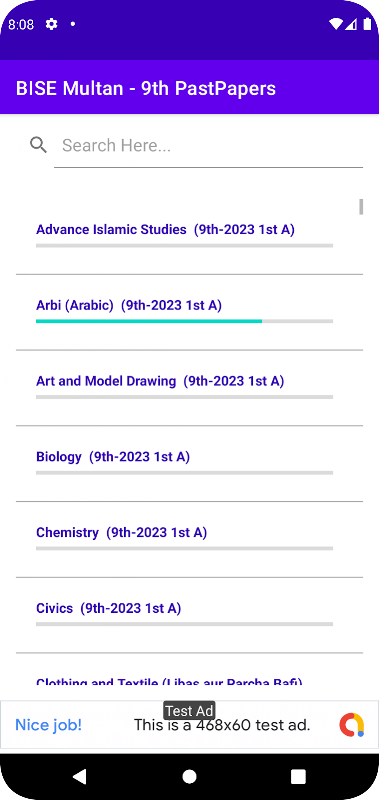Tap the Nice job! ad link

pos(48,725)
